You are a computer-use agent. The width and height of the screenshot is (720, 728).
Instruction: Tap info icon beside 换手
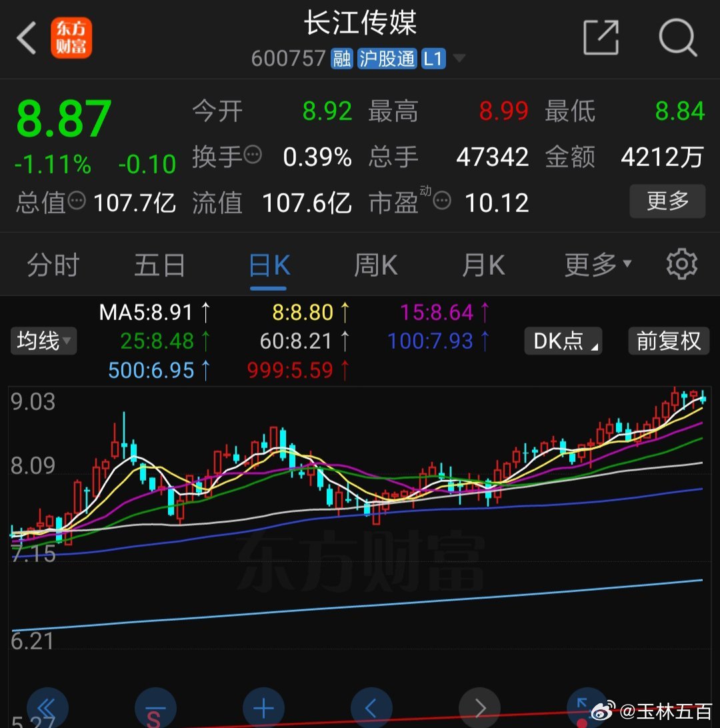(x=253, y=155)
